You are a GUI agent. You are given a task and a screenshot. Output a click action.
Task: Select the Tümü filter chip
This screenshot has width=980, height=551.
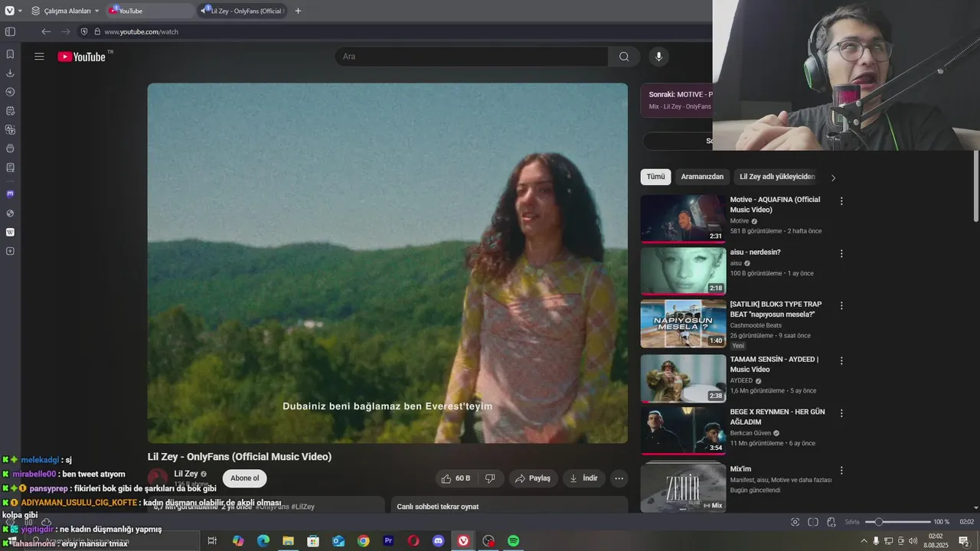[x=655, y=177]
